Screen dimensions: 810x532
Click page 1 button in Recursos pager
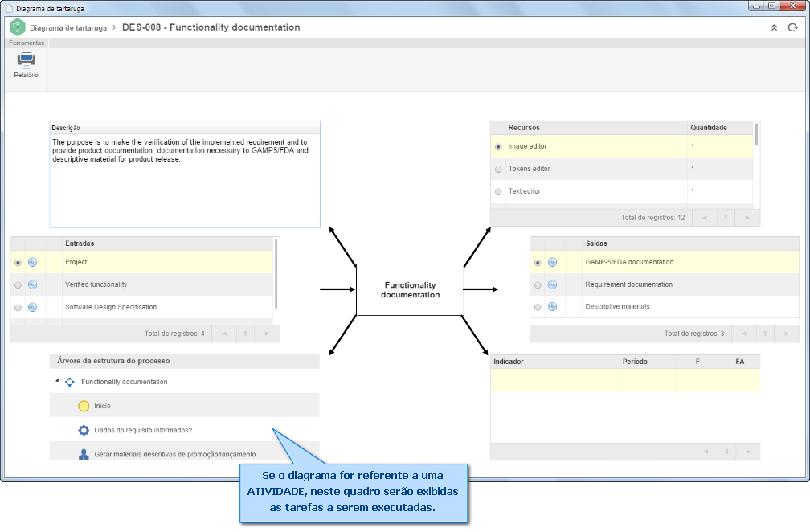(726, 218)
